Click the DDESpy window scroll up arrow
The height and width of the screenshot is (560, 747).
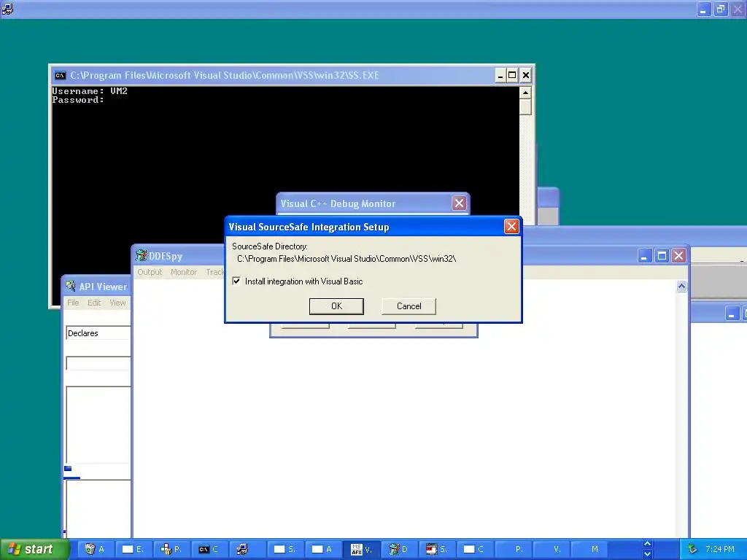(681, 286)
